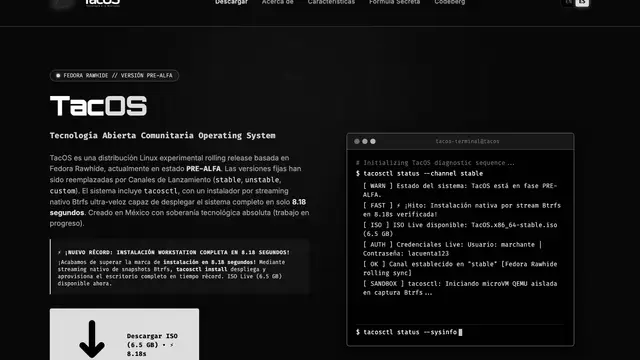Viewport: 640px width, 360px height.
Task: Click the second terminal window dot
Action: coord(365,141)
